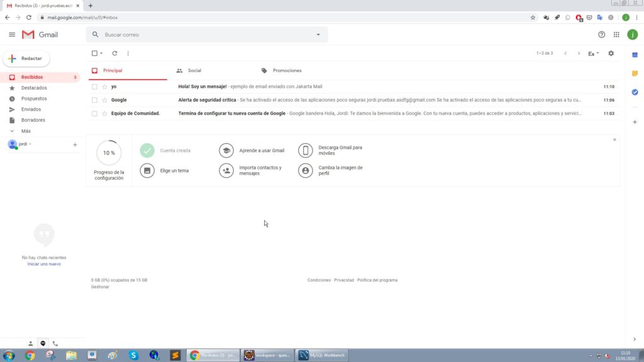Open Gmail settings gear
The image size is (644, 362).
[611, 53]
